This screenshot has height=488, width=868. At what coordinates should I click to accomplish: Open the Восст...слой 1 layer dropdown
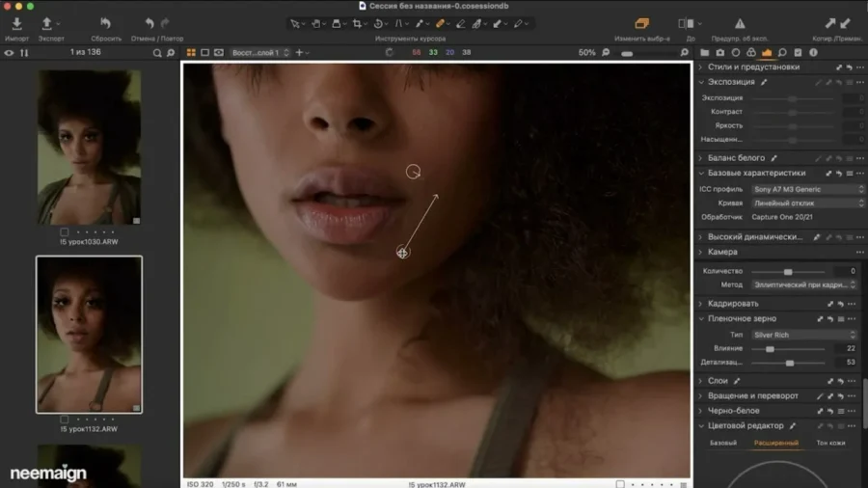(x=260, y=53)
